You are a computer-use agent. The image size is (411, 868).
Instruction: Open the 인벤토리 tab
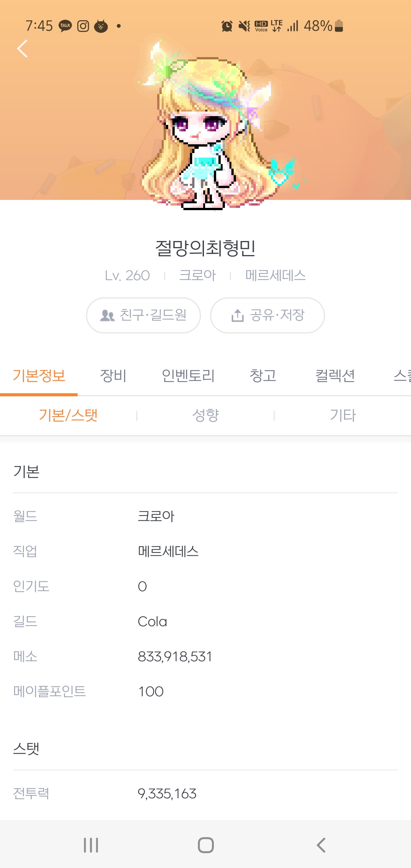point(188,376)
